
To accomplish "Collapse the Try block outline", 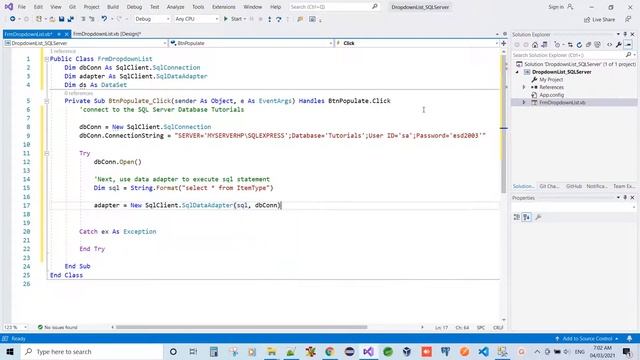I will click(47, 153).
